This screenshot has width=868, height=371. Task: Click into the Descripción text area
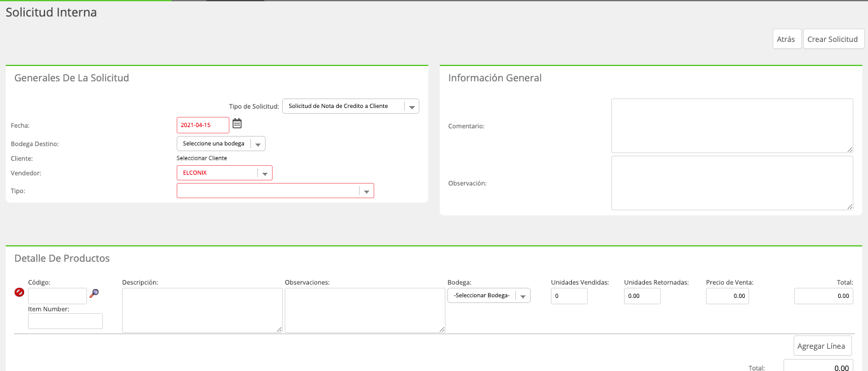pyautogui.click(x=202, y=310)
